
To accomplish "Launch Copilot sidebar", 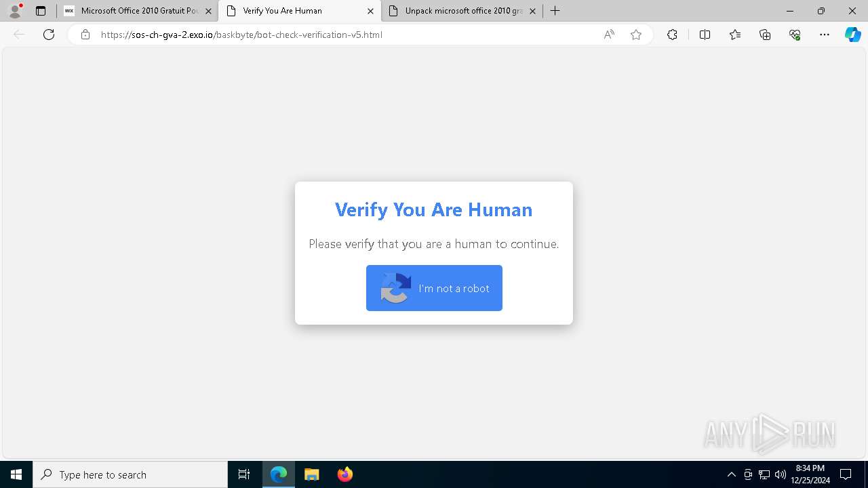I will coord(852,35).
